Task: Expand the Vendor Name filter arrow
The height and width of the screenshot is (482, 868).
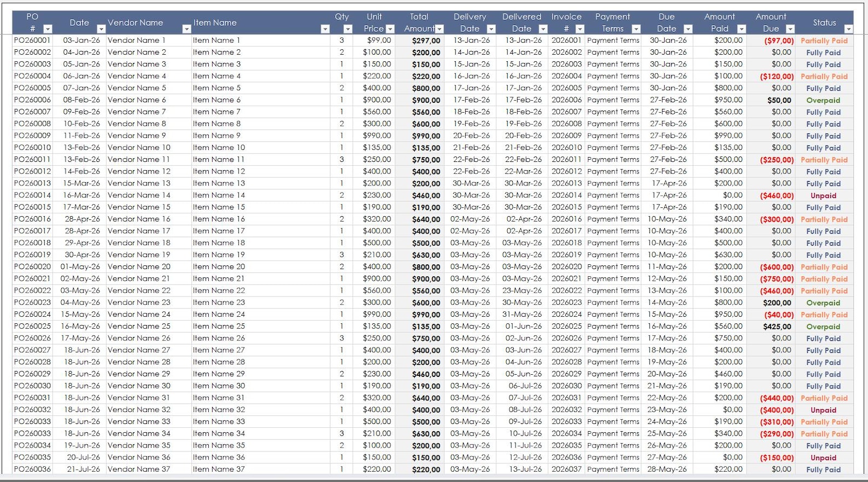Action: (186, 28)
